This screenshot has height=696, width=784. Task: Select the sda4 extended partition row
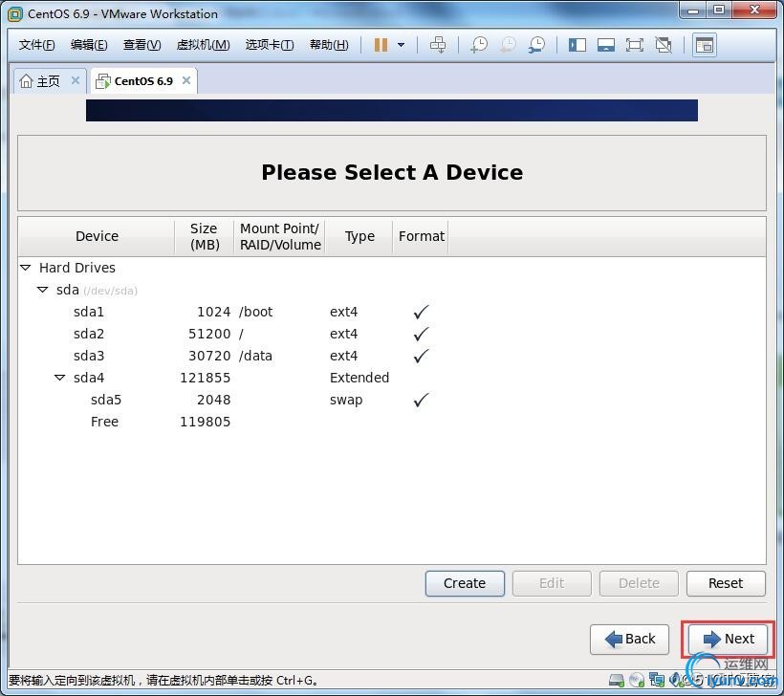(x=391, y=378)
